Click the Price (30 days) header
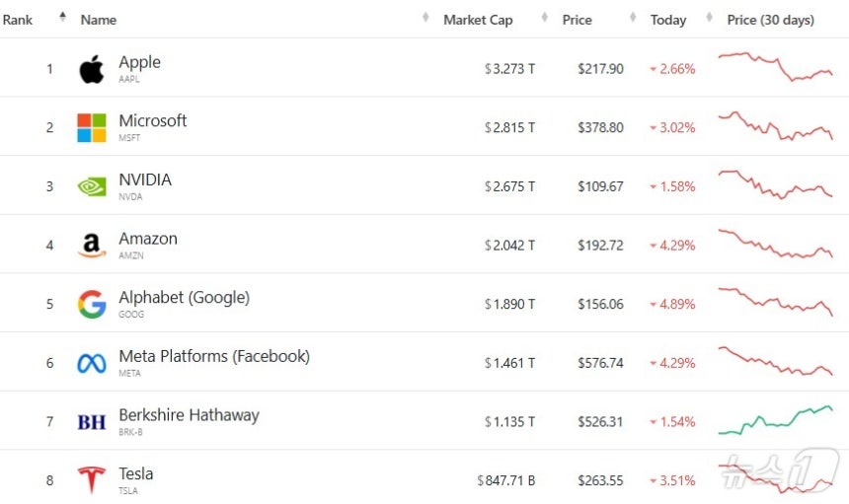The image size is (849, 504). coord(770,20)
